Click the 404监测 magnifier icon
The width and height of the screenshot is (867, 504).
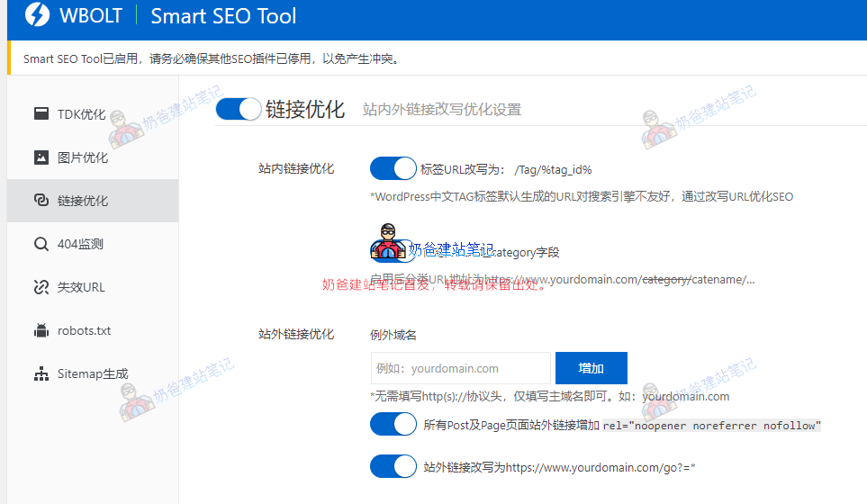coord(41,244)
